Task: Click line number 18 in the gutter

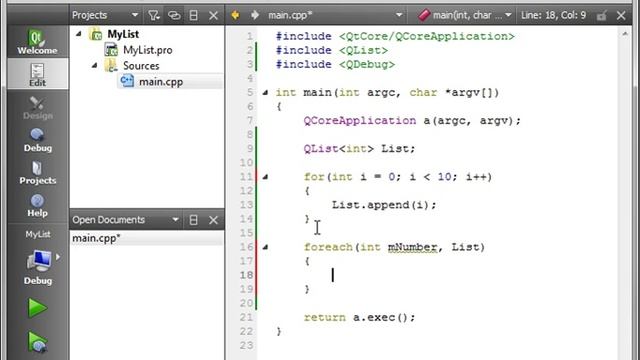Action: click(x=247, y=275)
